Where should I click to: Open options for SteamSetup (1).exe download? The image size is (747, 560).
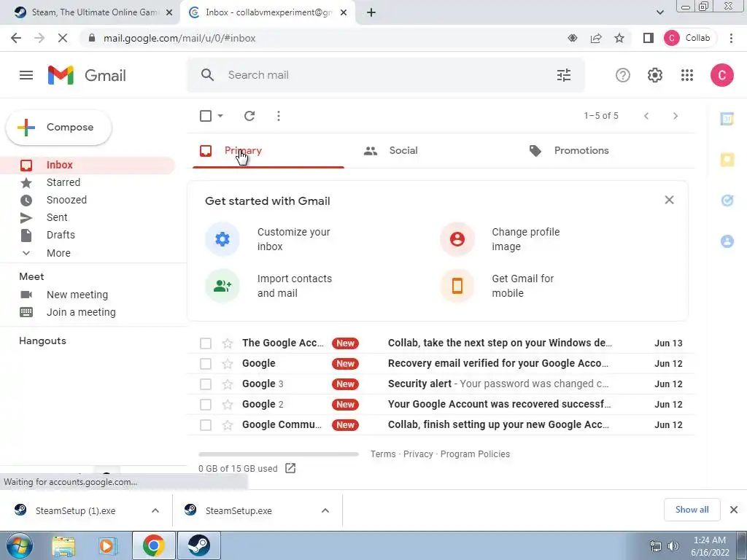coord(155,510)
